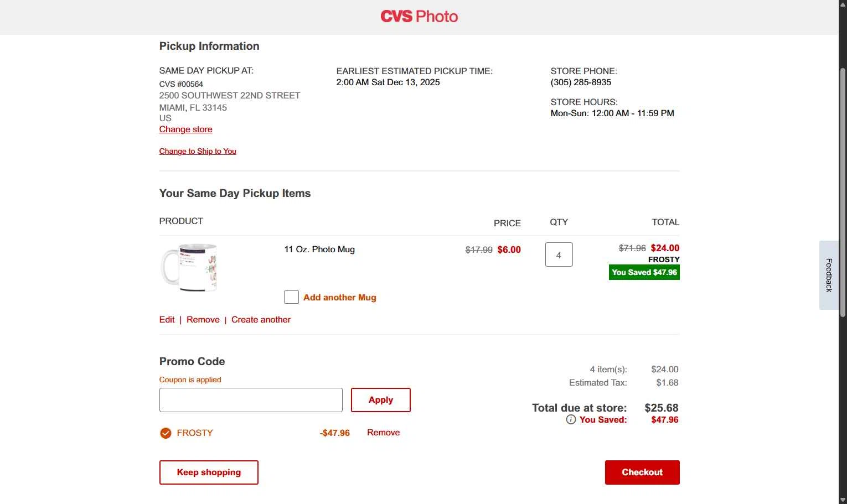This screenshot has width=847, height=504.
Task: Click the Coupon is applied message
Action: pyautogui.click(x=190, y=380)
